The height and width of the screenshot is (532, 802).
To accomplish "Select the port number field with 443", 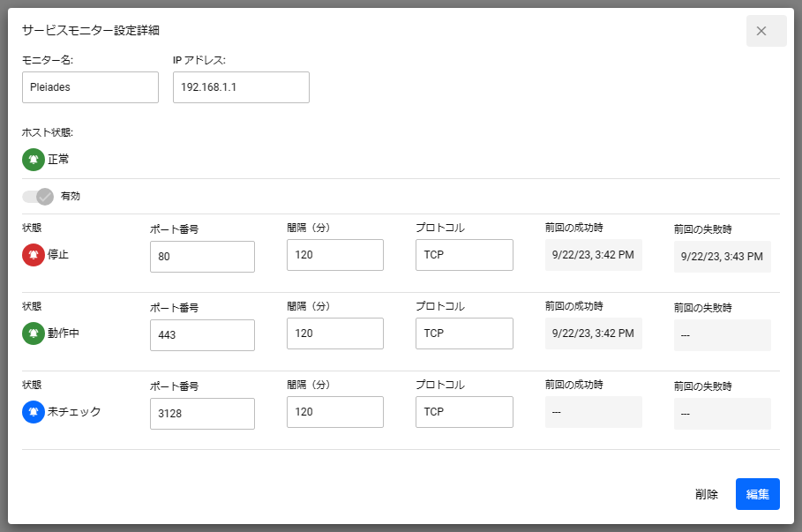I will pos(202,335).
